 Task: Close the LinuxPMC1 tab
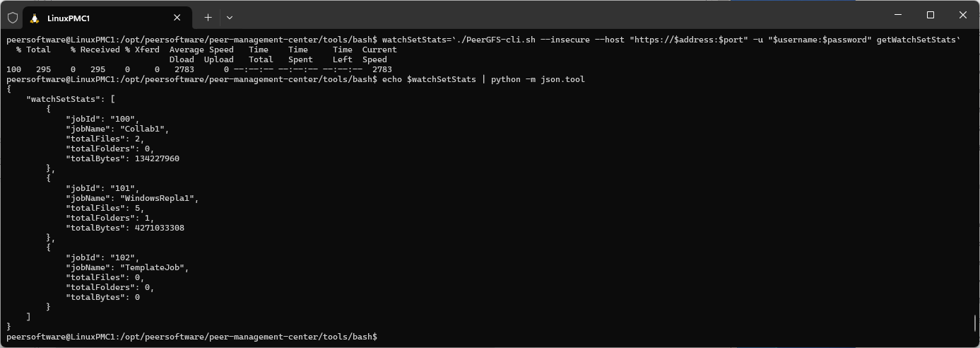(177, 18)
